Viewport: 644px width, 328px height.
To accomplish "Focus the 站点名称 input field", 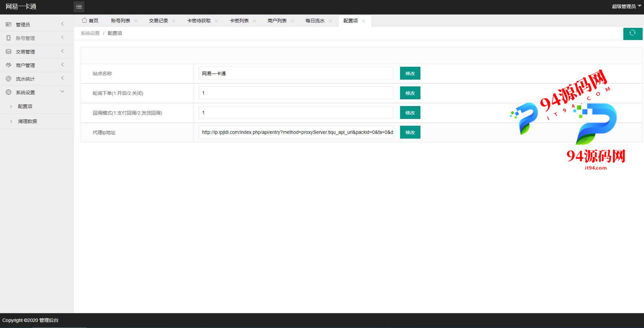I will (296, 73).
